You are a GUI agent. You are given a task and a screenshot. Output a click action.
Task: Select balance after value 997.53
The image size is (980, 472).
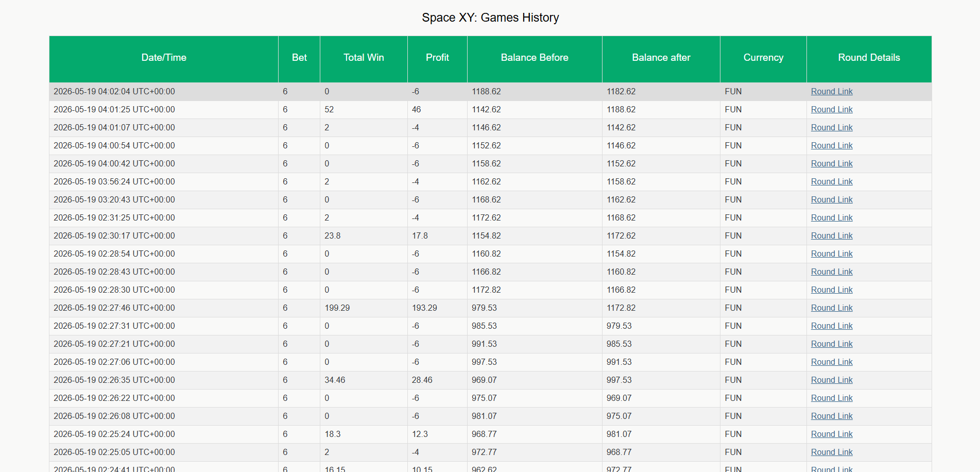tap(619, 380)
